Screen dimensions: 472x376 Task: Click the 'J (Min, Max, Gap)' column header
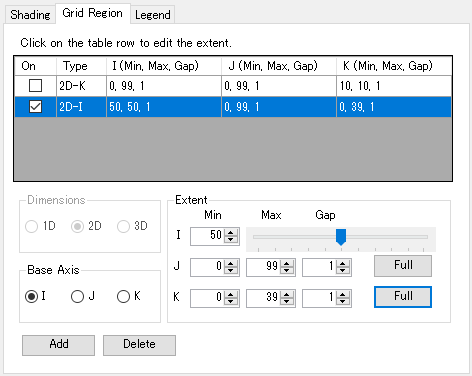click(x=279, y=66)
